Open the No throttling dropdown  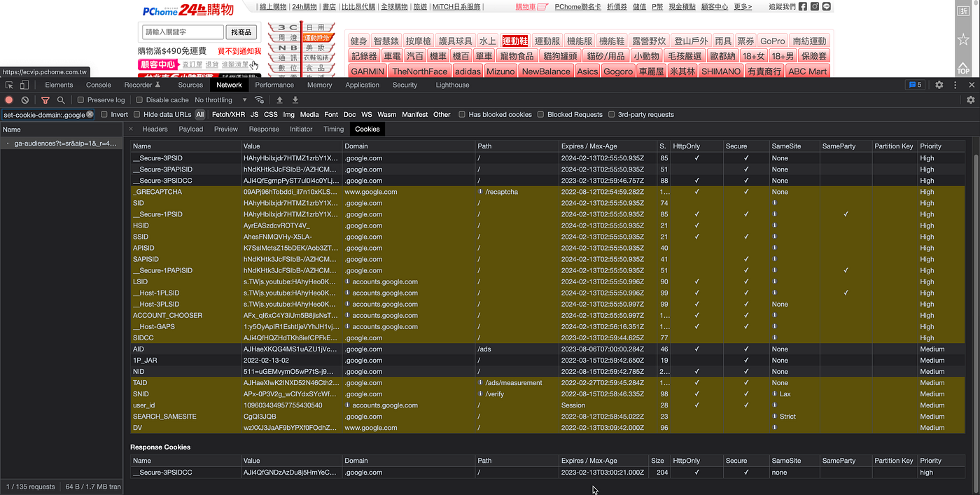point(220,100)
